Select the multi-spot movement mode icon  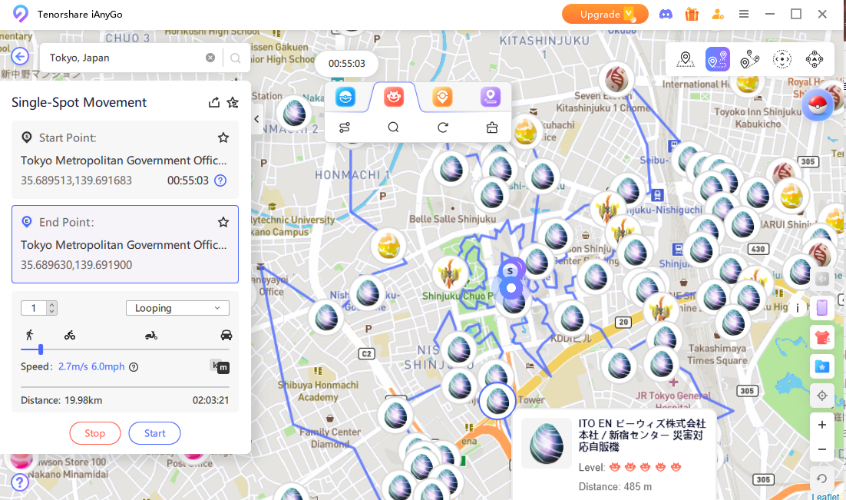click(749, 59)
